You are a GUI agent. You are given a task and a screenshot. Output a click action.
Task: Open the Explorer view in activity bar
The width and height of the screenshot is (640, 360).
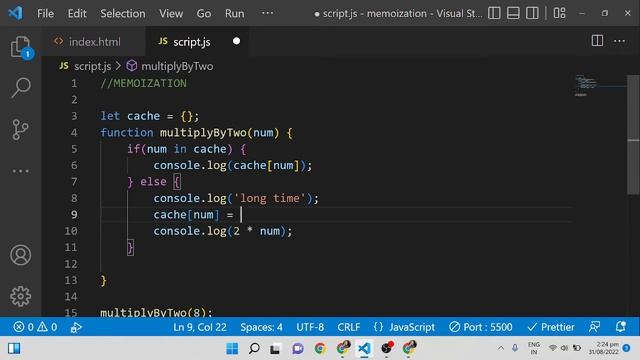coord(20,47)
